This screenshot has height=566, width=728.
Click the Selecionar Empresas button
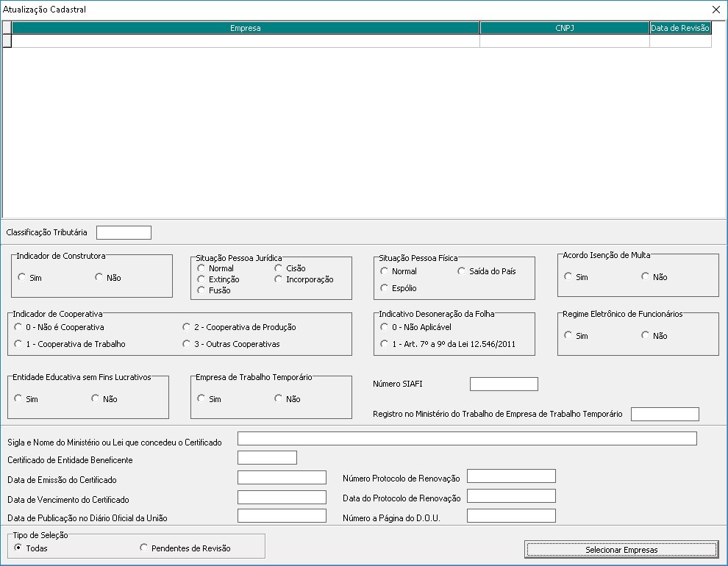tap(621, 550)
